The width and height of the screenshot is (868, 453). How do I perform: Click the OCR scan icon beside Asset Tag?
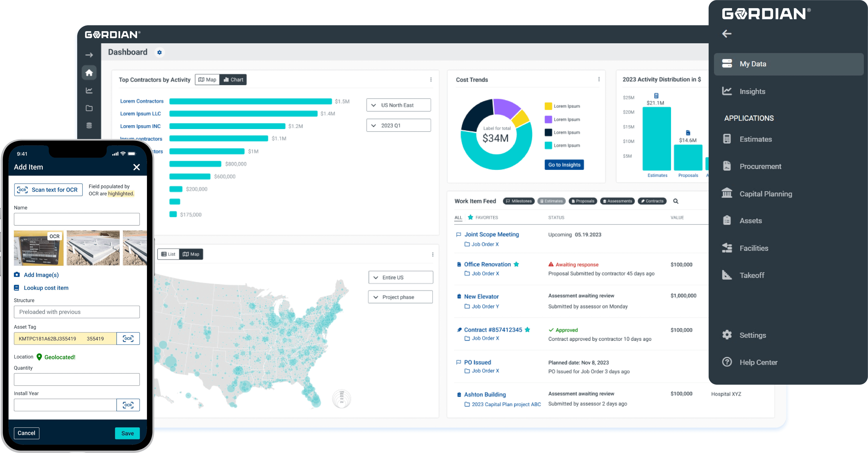(128, 338)
